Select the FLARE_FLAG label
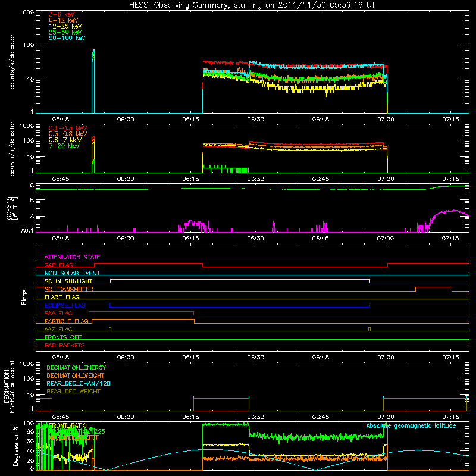476x476 pixels. click(62, 297)
